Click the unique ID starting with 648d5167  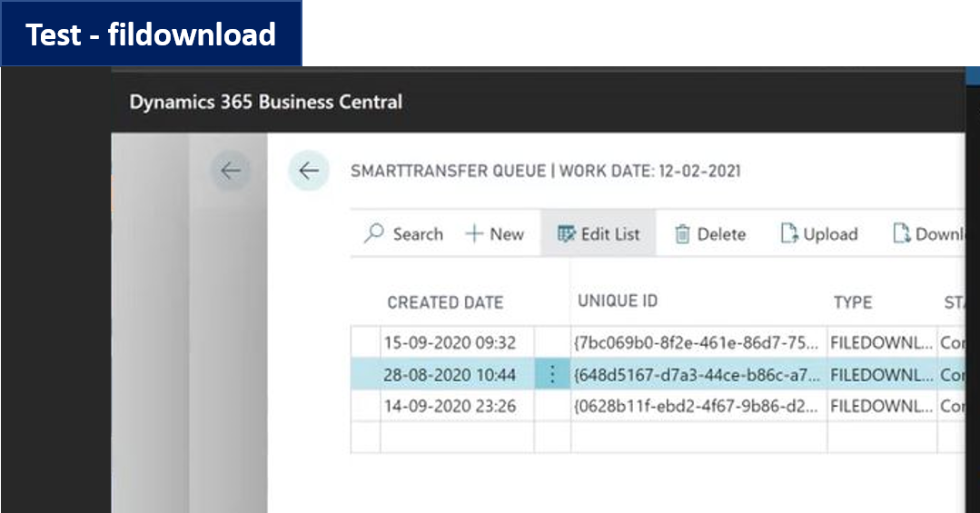tap(698, 374)
